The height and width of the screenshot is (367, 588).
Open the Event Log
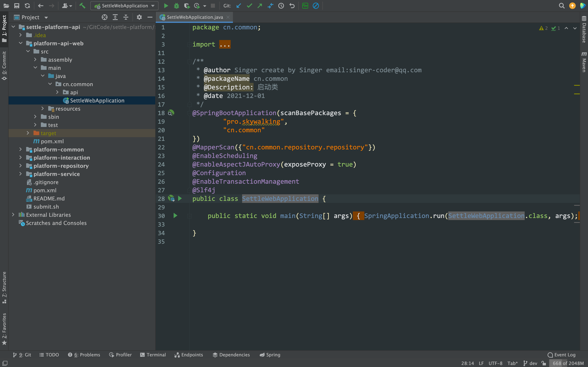point(561,355)
